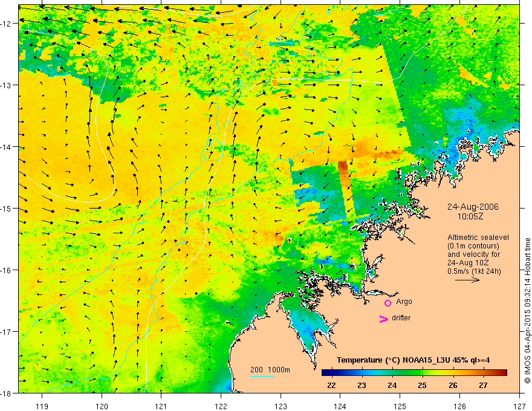Click the velocity scale arrow under 0.5m/s
532x411 pixels.
467,280
